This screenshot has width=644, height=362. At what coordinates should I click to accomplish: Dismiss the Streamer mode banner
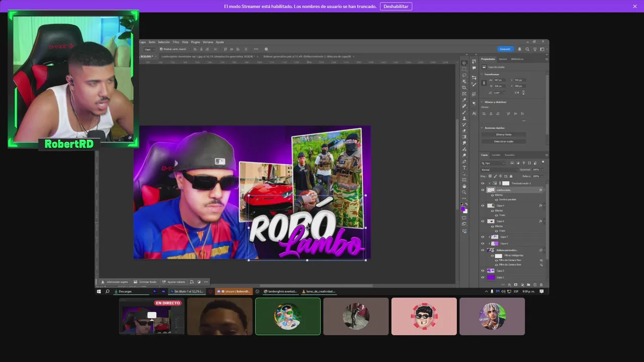(x=635, y=7)
